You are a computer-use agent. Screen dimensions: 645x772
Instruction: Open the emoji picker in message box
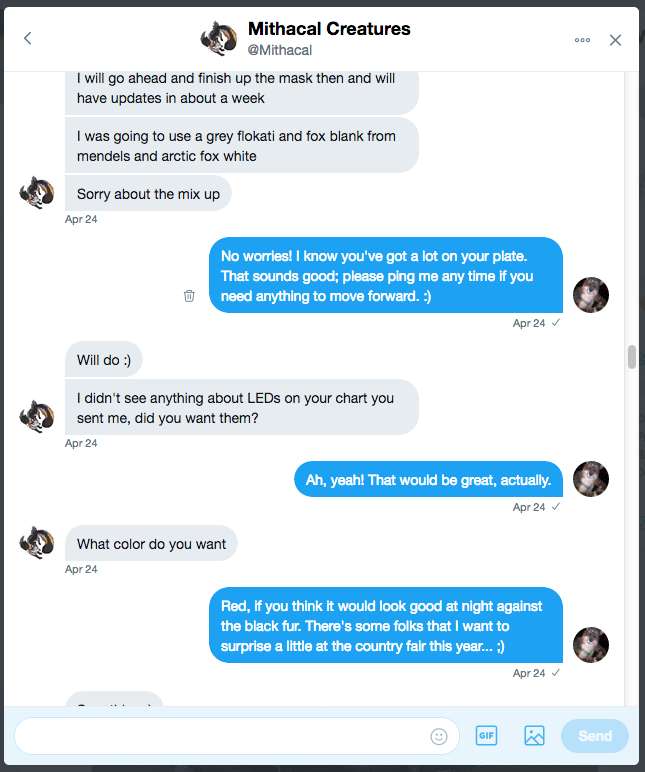point(439,736)
